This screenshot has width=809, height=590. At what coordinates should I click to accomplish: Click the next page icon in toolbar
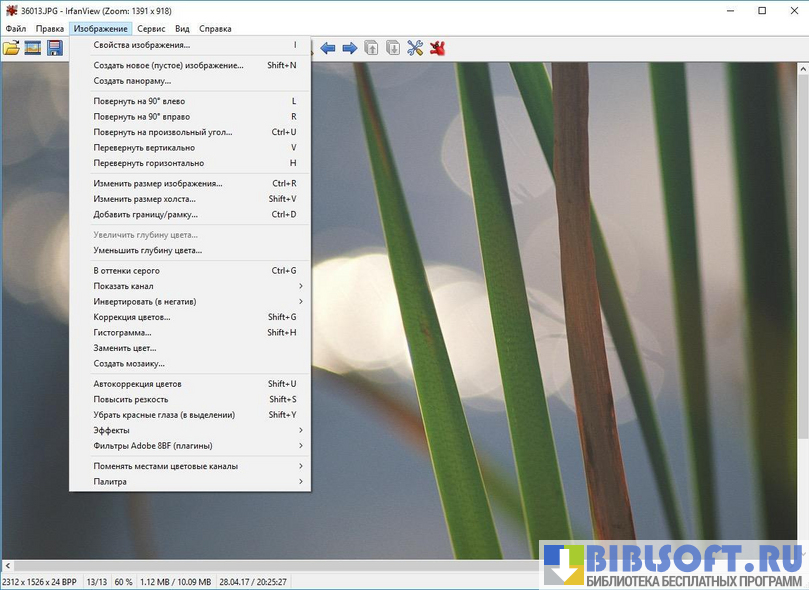(x=393, y=48)
